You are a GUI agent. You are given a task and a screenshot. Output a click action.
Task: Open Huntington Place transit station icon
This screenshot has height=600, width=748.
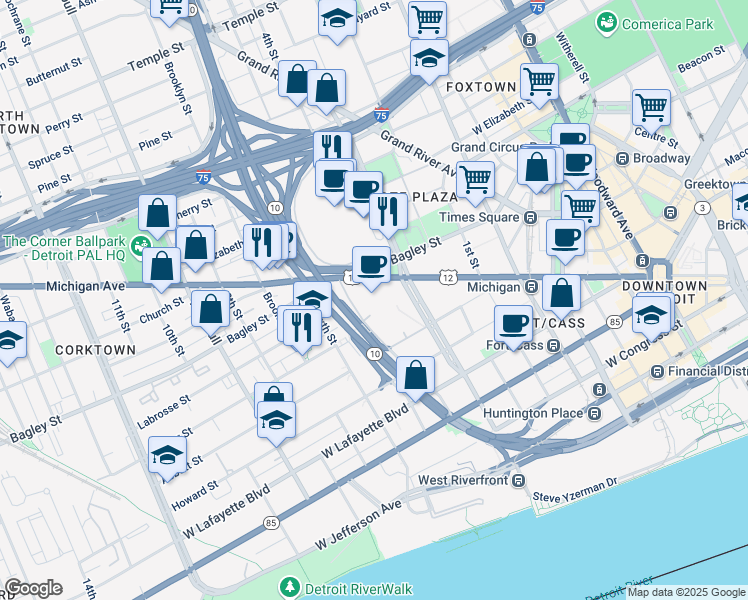594,413
